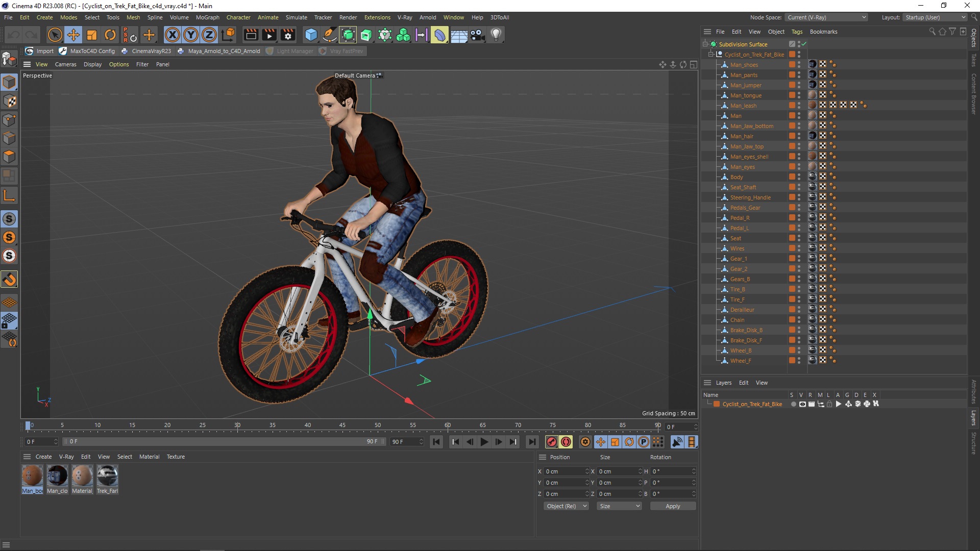Add a Floor/Sky environment object

click(459, 35)
